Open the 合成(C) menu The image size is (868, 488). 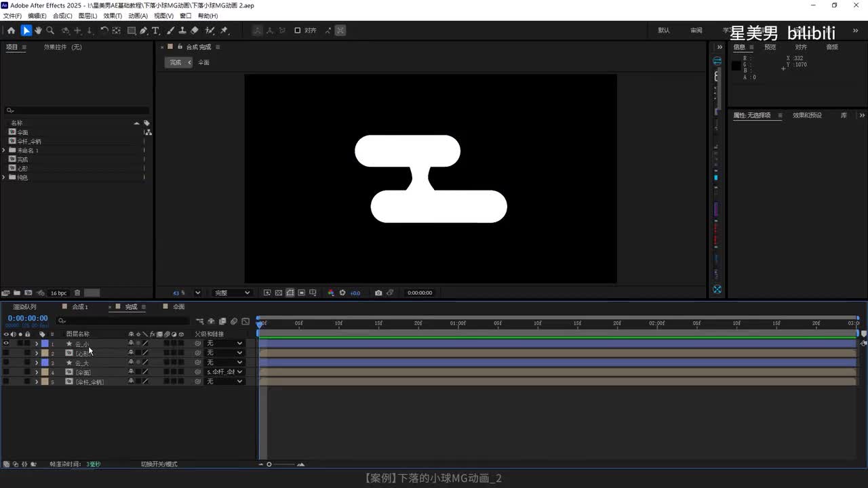(62, 16)
